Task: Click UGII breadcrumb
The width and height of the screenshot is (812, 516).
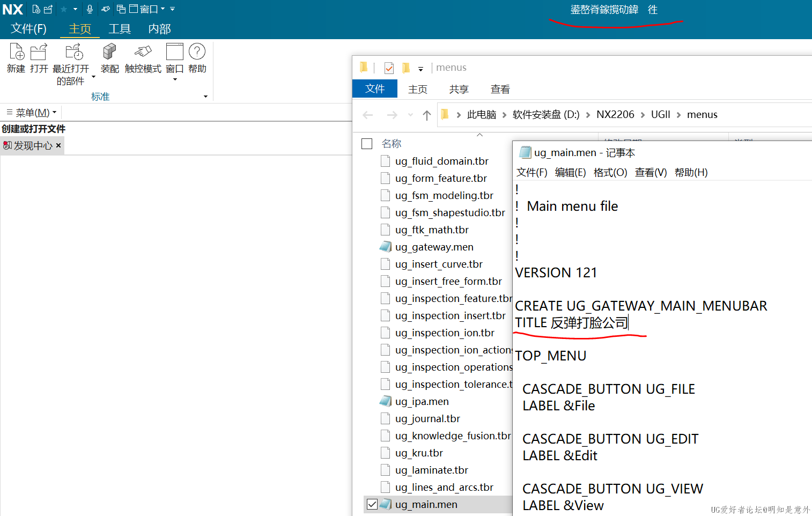Action: point(661,115)
